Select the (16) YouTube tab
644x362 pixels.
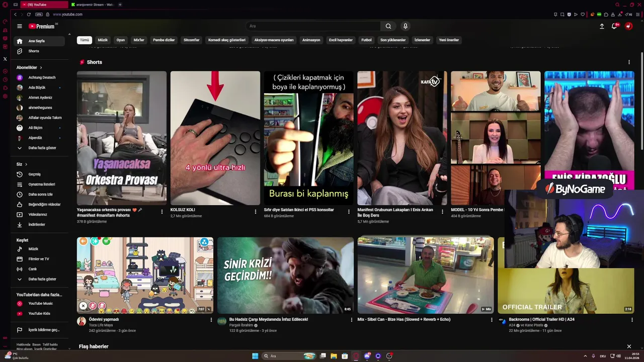click(x=43, y=5)
